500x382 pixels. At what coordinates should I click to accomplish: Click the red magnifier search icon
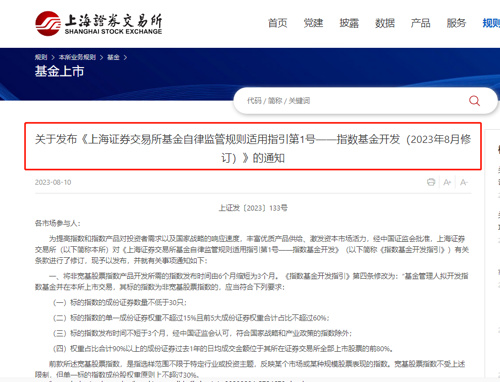[474, 100]
